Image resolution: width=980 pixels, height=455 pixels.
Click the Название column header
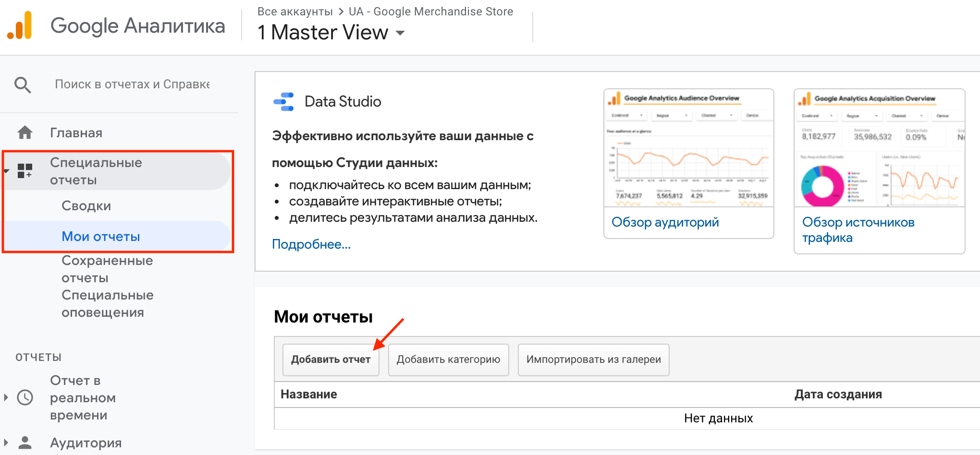point(309,395)
